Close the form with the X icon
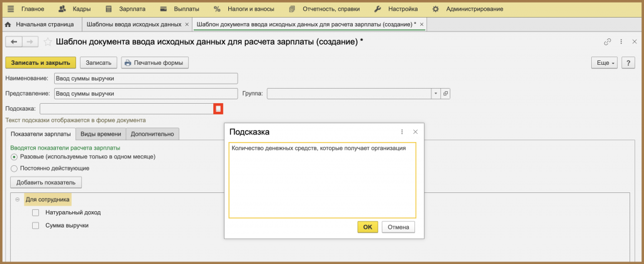 pos(634,41)
